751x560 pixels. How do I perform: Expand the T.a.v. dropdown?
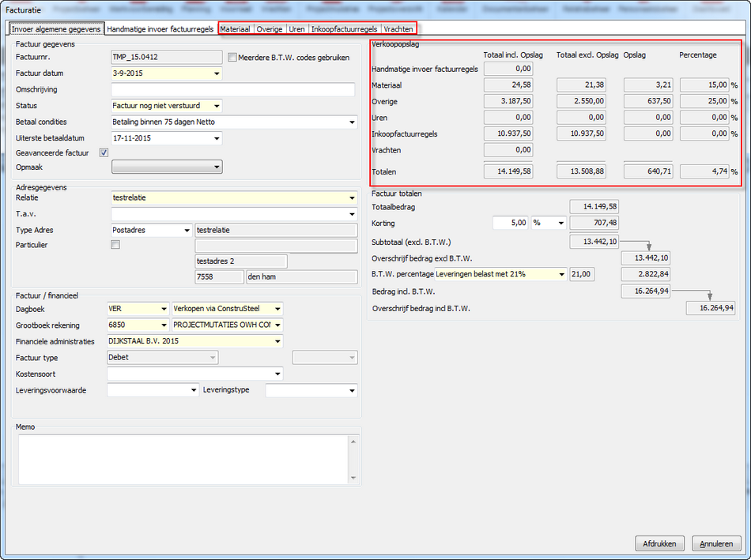click(x=352, y=214)
